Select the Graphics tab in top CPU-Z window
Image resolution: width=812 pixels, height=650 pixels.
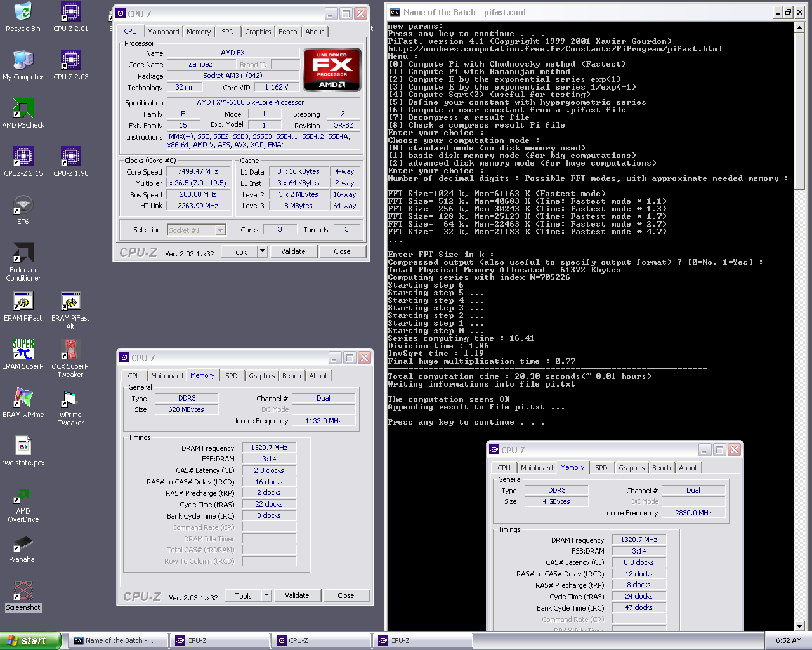258,32
